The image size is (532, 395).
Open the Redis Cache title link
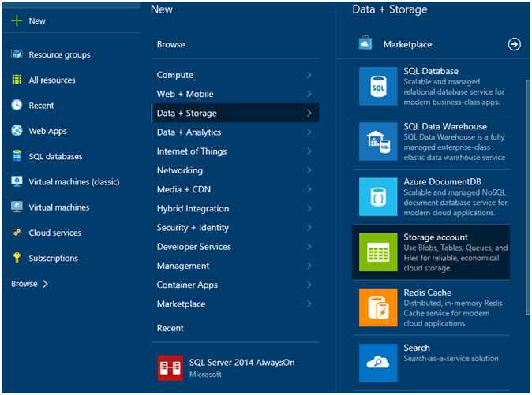(428, 293)
